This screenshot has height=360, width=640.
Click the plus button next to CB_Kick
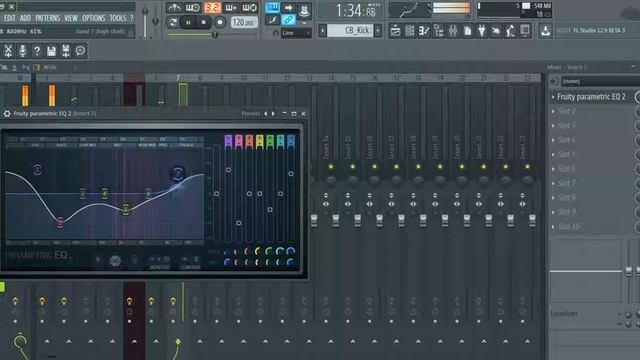pyautogui.click(x=378, y=31)
